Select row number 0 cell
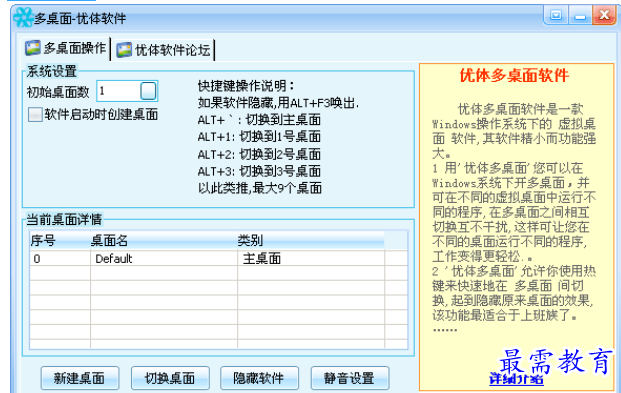Viewport: 621px width, 393px height. click(x=60, y=259)
